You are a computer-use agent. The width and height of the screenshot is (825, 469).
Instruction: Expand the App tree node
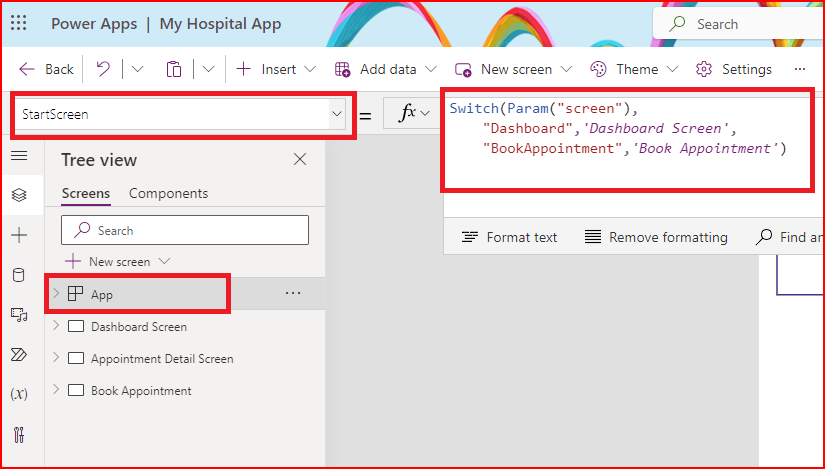click(x=56, y=294)
